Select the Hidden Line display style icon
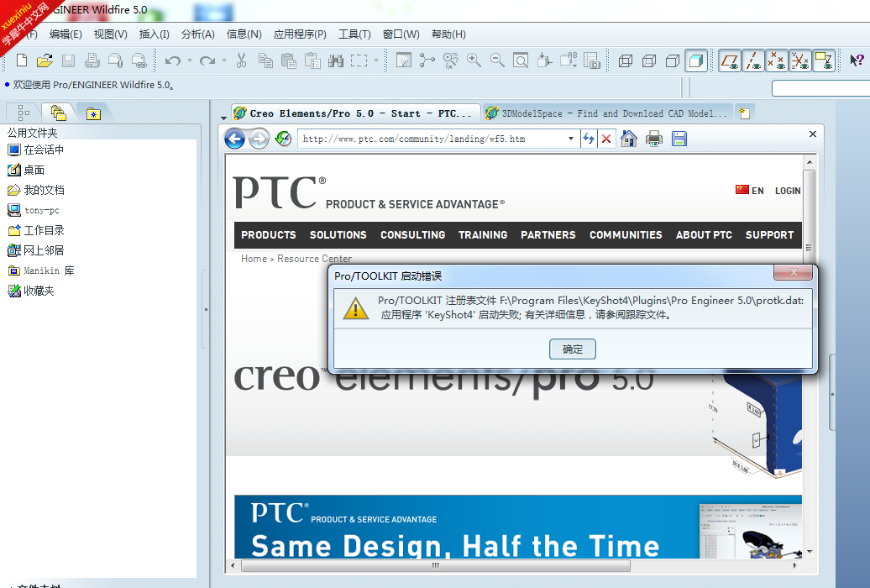This screenshot has width=870, height=588. click(648, 60)
